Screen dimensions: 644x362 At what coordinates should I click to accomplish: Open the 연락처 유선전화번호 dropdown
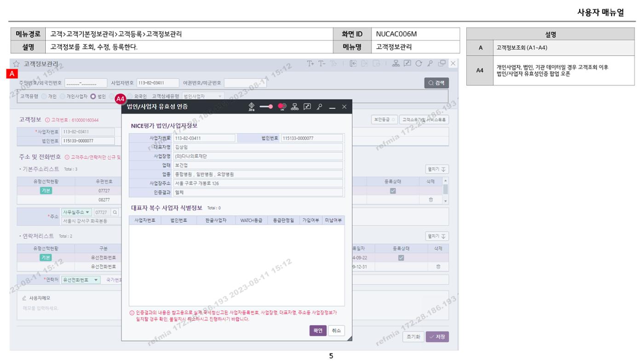click(81, 279)
